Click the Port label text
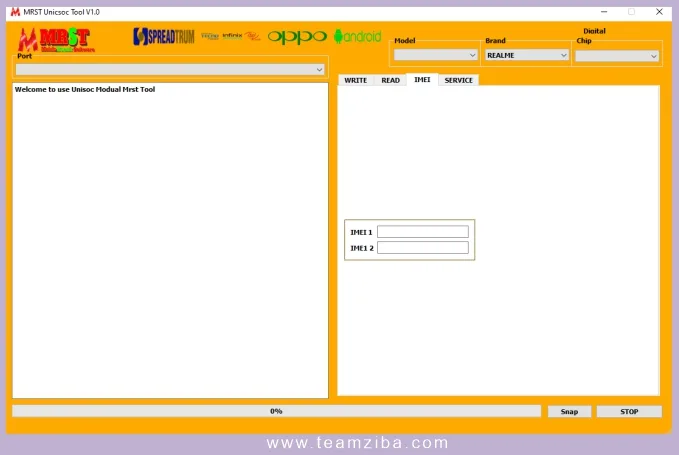 [x=24, y=56]
